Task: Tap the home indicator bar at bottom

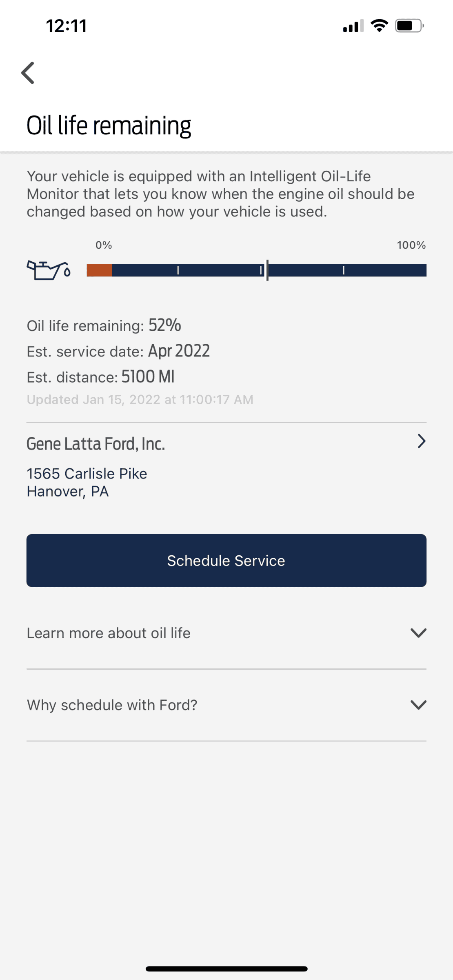Action: [x=226, y=969]
